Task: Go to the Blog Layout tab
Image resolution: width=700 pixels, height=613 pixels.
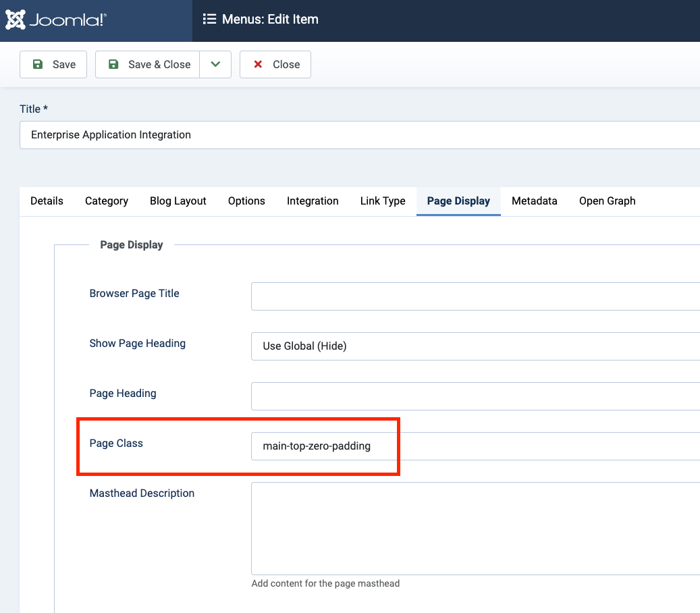Action: click(178, 201)
